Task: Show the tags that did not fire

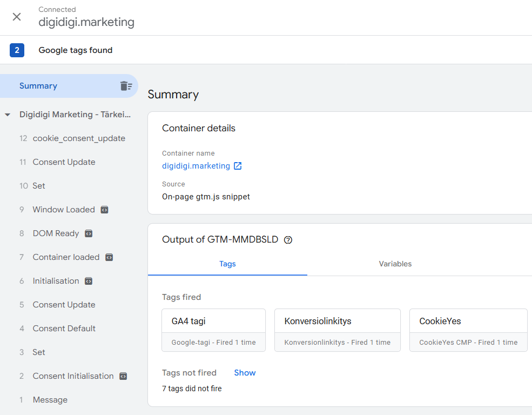Action: click(x=245, y=372)
